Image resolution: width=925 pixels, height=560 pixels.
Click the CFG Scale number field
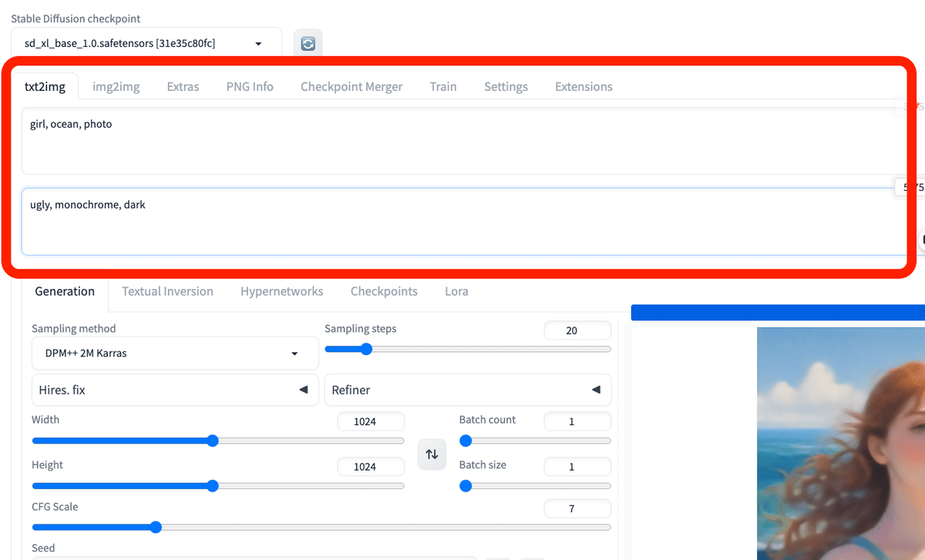[577, 508]
